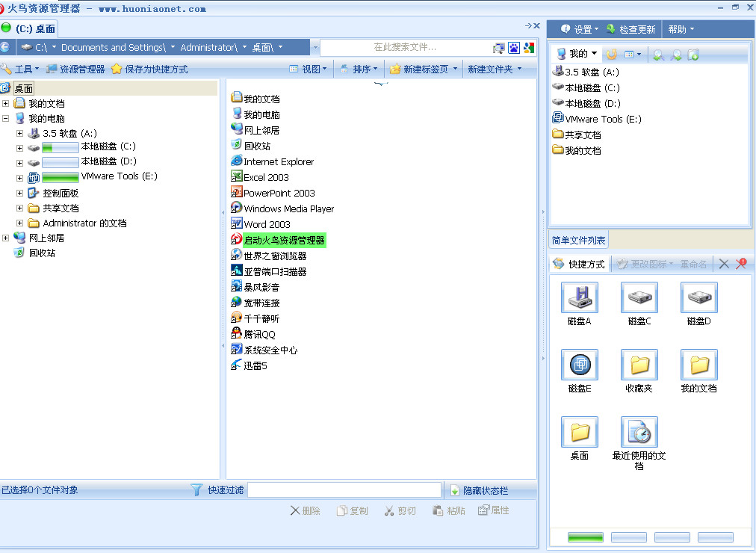Click Administrator\ path segment
The width and height of the screenshot is (756, 553).
(x=208, y=47)
